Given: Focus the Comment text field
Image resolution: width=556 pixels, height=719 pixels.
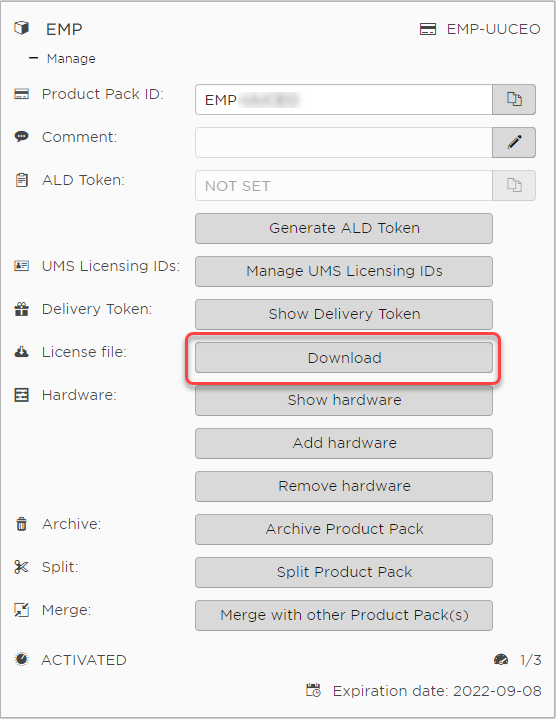Looking at the screenshot, I should tap(344, 143).
